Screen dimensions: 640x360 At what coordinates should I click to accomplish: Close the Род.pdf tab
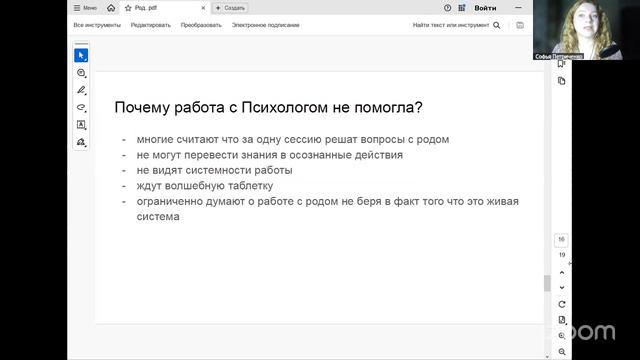click(203, 8)
